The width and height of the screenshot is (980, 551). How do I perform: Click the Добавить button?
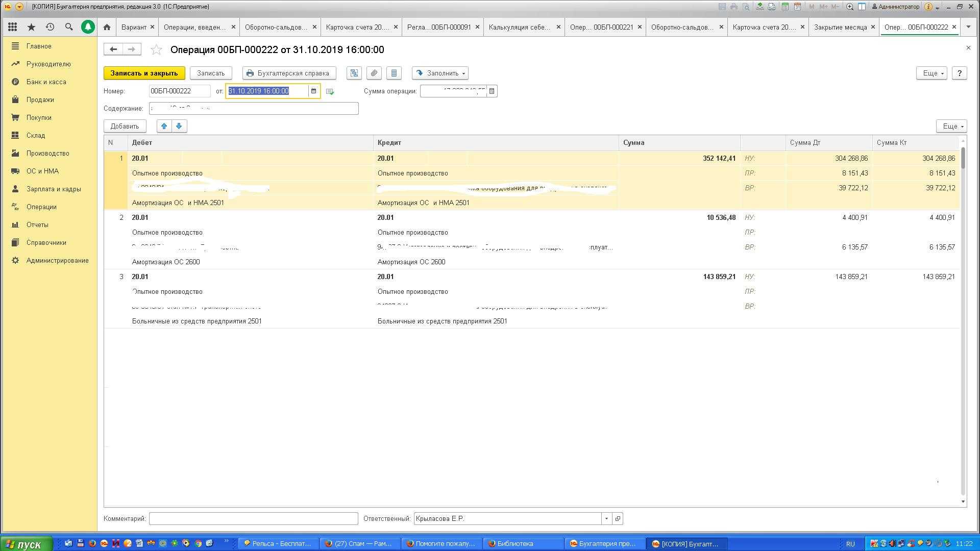pos(125,126)
